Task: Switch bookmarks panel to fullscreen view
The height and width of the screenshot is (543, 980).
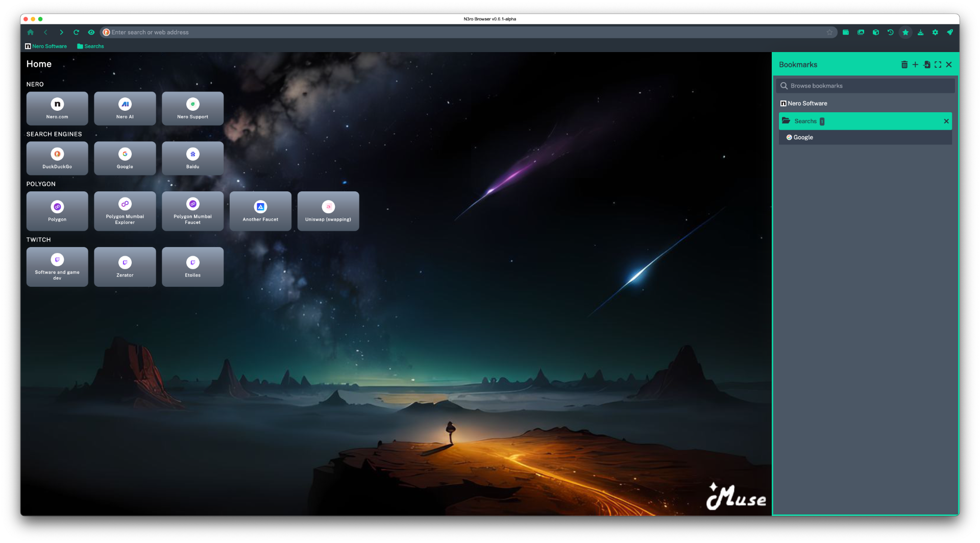Action: click(x=938, y=65)
